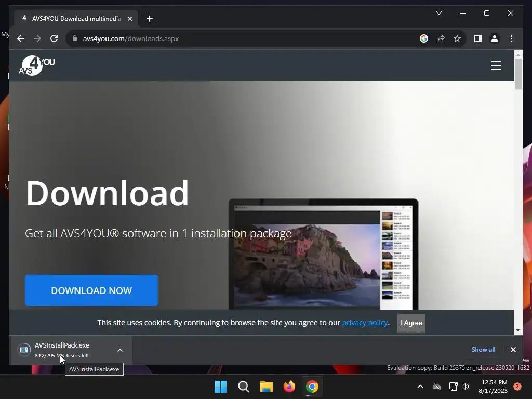
Task: Click the Chrome taskbar icon
Action: 312,387
